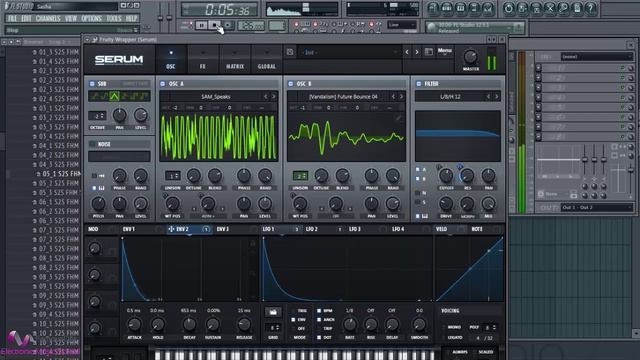Select the LFO 2 tab
This screenshot has width=640, height=360.
pos(311,229)
